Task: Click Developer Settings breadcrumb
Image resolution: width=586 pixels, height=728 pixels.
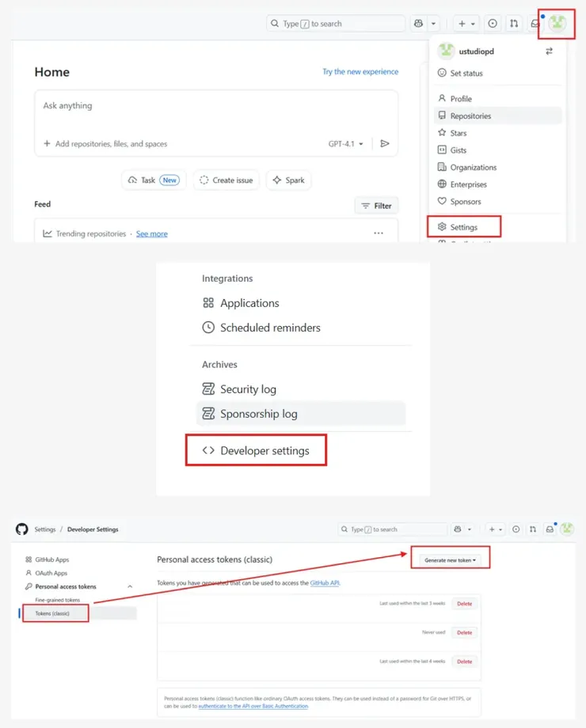Action: [x=93, y=529]
